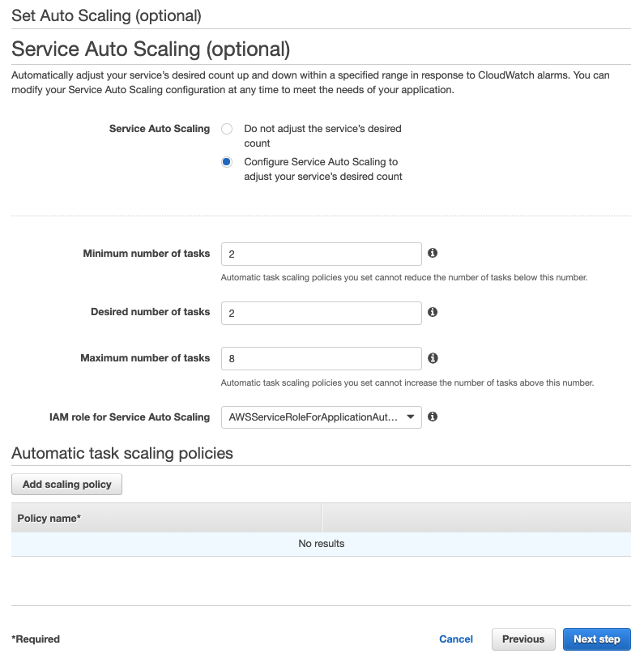
Task: Click the Cancel link
Action: tap(455, 639)
